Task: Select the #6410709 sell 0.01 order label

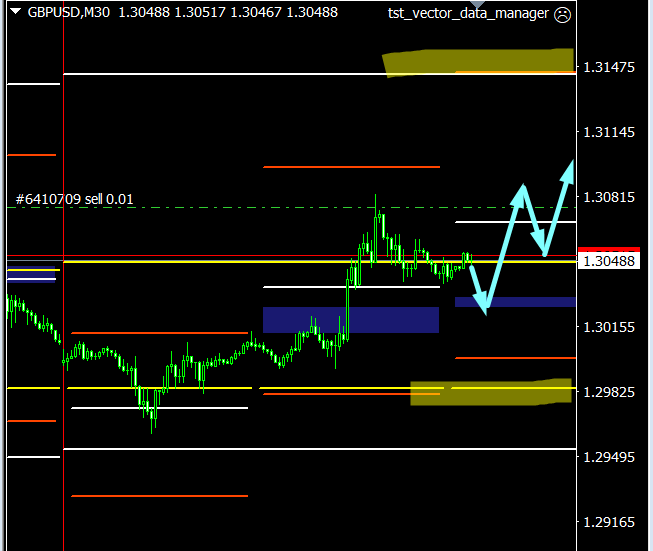Action: [75, 199]
